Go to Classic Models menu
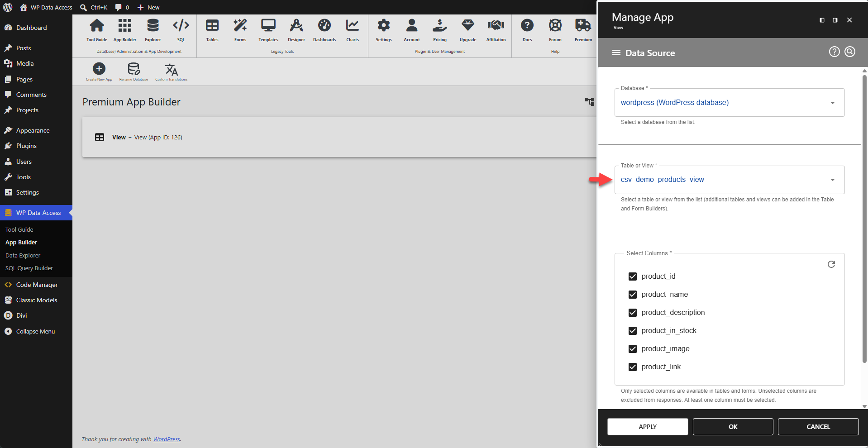 [37, 300]
